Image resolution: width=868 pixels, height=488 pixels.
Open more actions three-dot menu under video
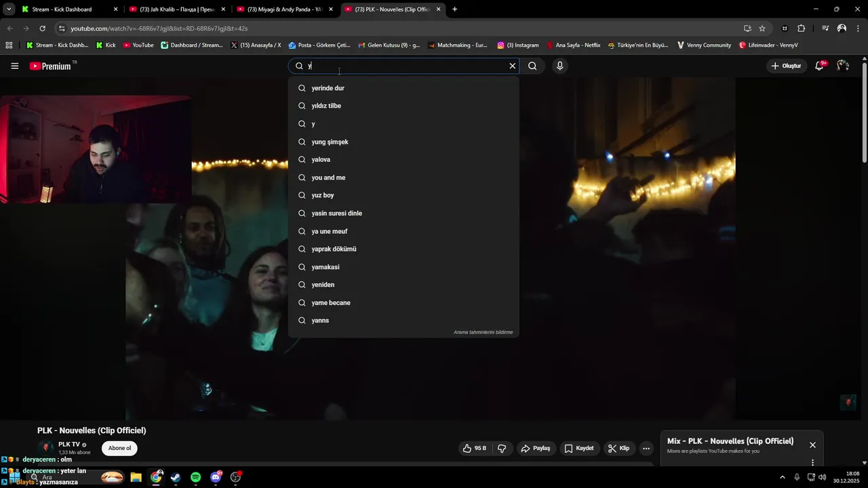click(x=646, y=448)
